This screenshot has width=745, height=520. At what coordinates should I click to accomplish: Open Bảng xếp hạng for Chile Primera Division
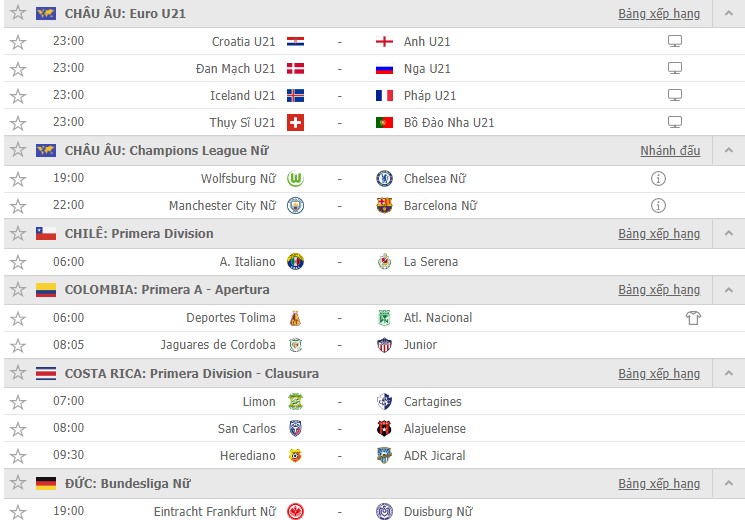[659, 234]
